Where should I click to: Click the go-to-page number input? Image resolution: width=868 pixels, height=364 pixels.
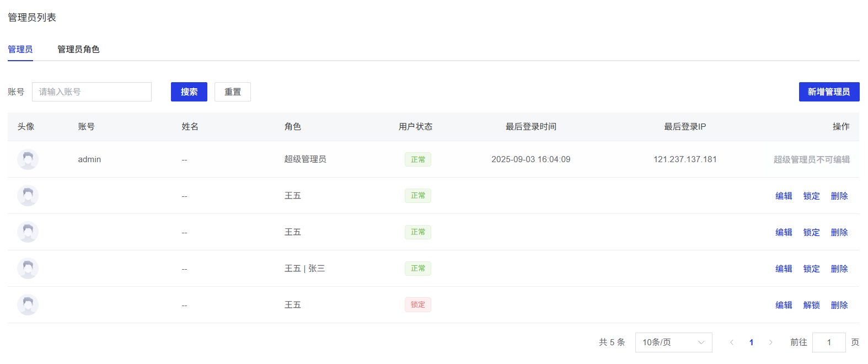[829, 342]
